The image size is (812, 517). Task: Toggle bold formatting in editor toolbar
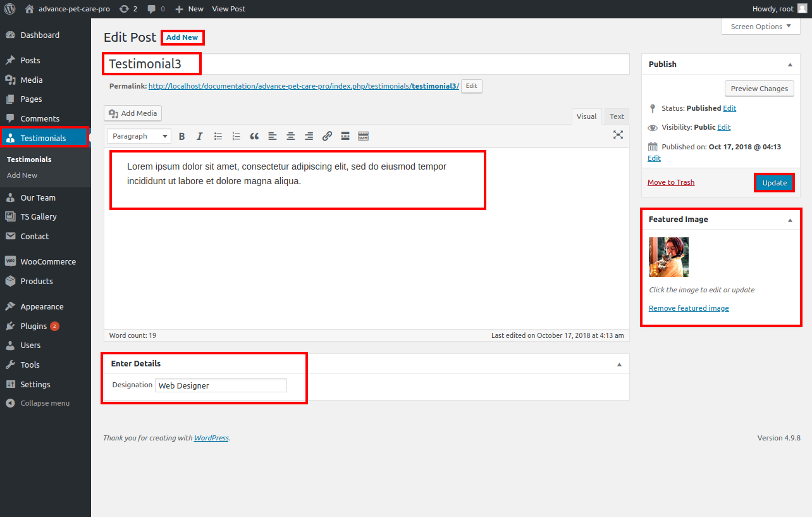click(181, 136)
